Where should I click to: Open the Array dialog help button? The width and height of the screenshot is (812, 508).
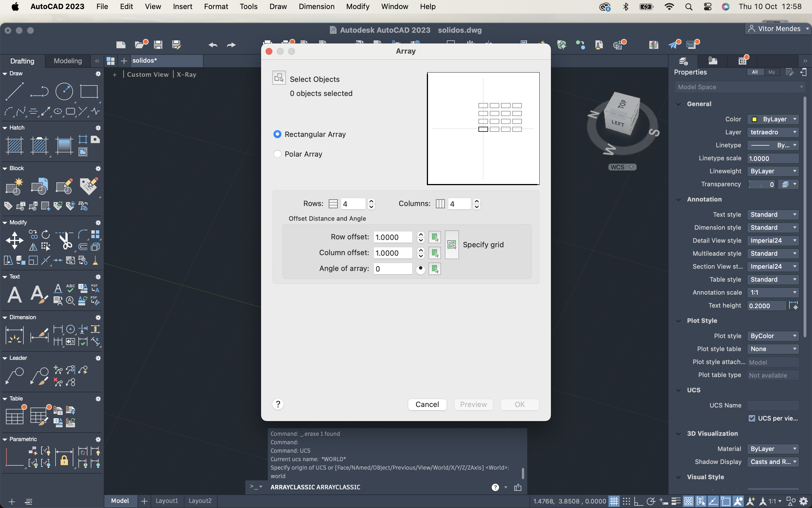(x=278, y=404)
